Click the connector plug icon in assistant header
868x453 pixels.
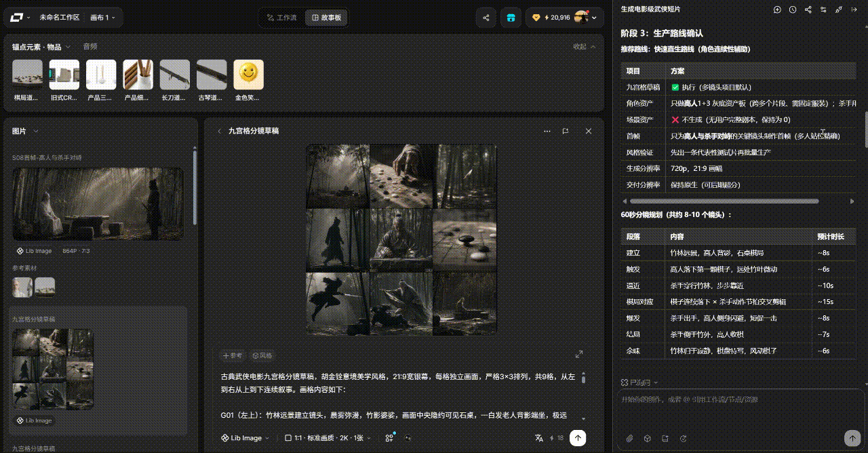[x=840, y=9]
